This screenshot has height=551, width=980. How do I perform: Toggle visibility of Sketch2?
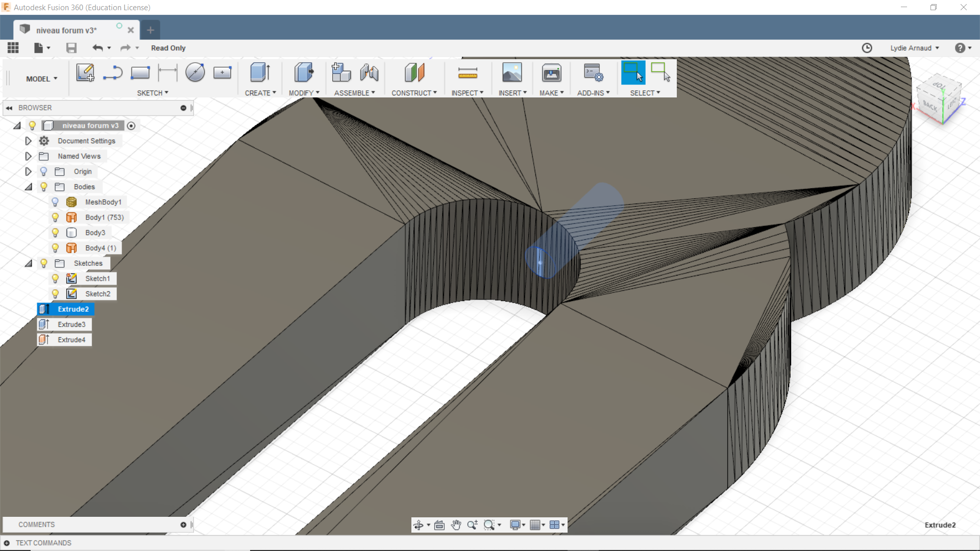pos(55,294)
